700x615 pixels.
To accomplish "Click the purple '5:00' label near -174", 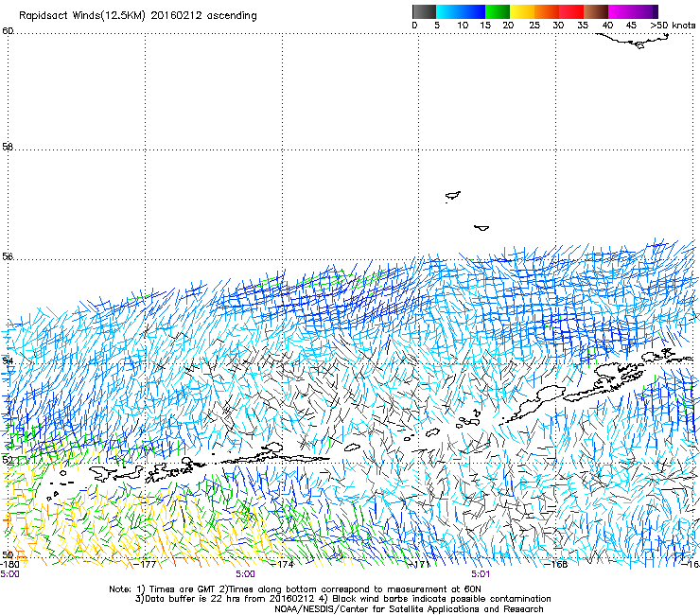I will tap(246, 574).
